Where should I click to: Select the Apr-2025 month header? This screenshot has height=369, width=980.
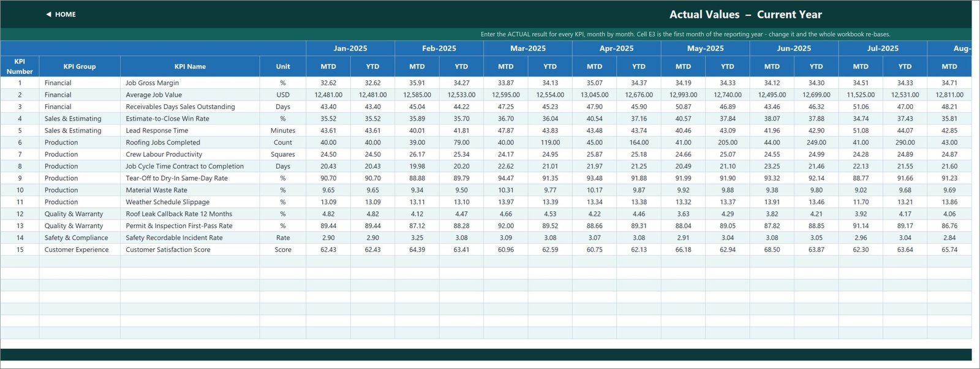point(616,48)
